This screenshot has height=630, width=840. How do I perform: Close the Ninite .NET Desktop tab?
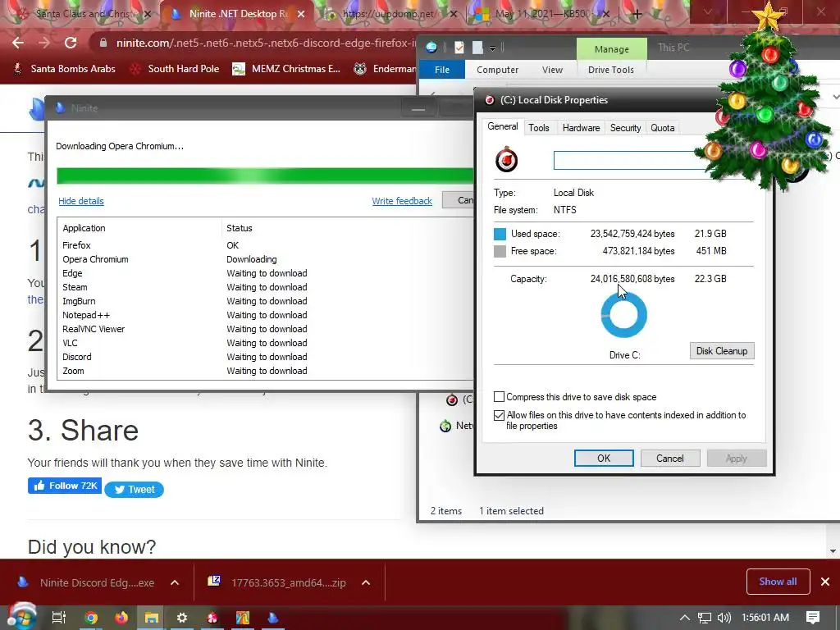301,15
